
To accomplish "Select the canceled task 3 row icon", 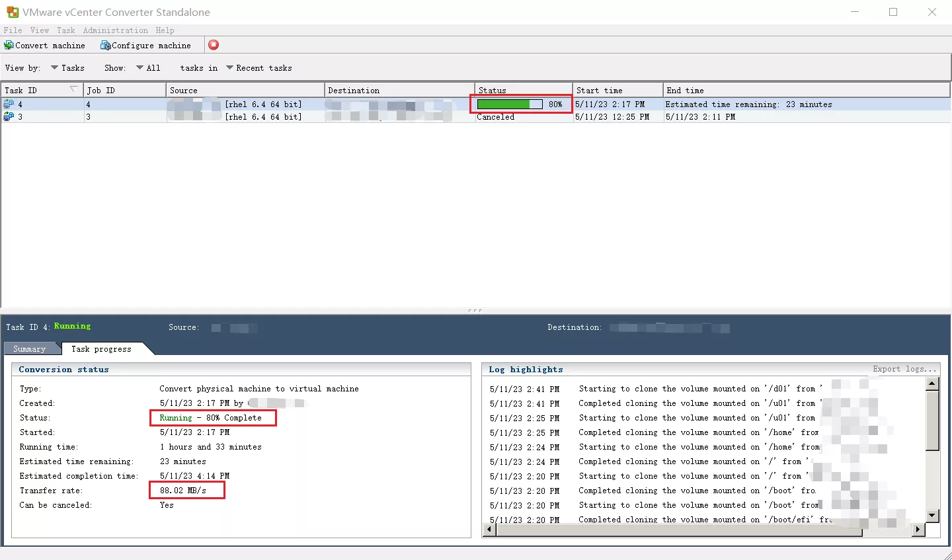I will click(9, 117).
